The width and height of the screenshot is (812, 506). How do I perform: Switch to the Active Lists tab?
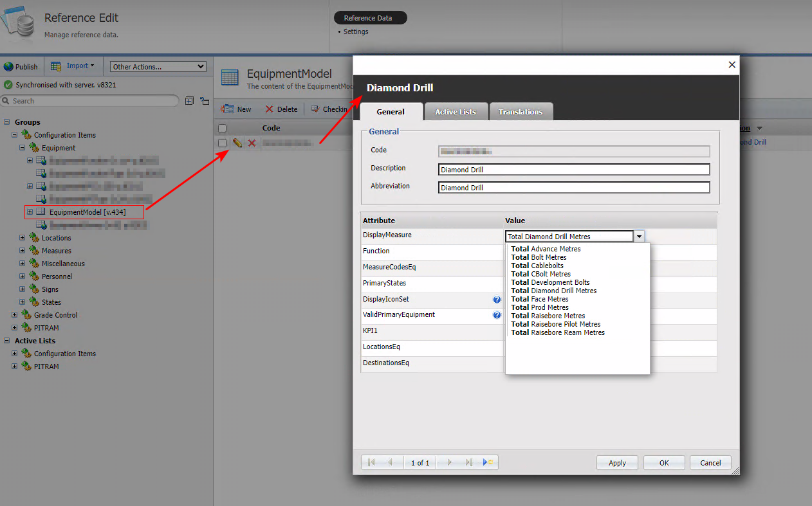pos(456,112)
